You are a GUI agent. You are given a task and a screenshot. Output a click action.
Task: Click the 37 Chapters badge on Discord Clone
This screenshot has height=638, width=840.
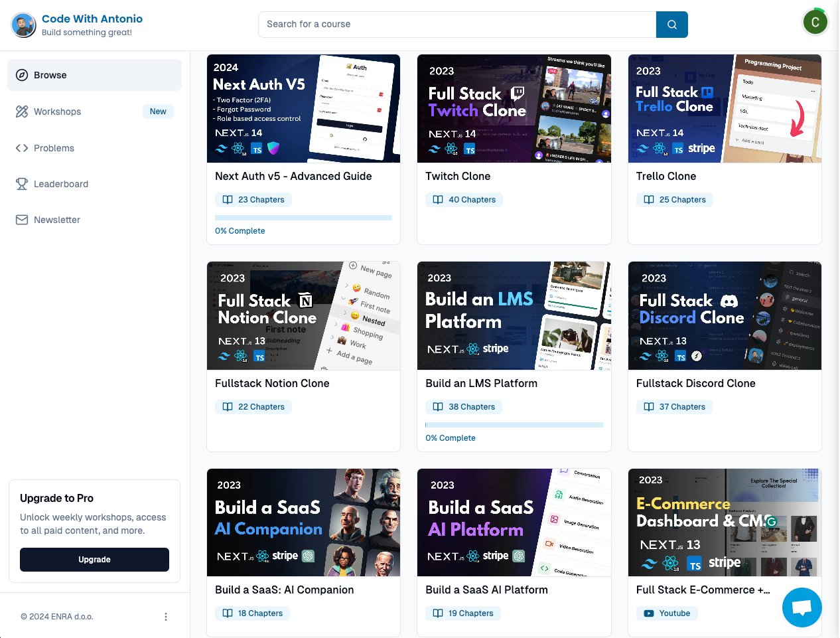(673, 407)
